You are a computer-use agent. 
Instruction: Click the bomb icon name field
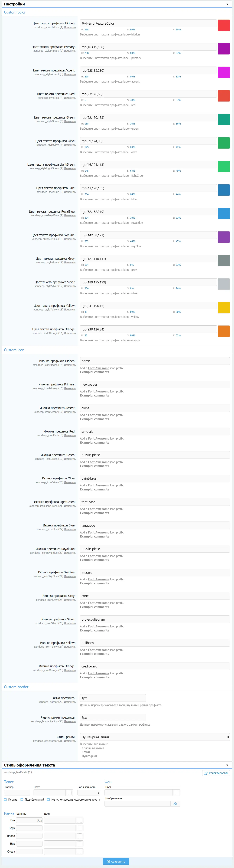(x=155, y=361)
